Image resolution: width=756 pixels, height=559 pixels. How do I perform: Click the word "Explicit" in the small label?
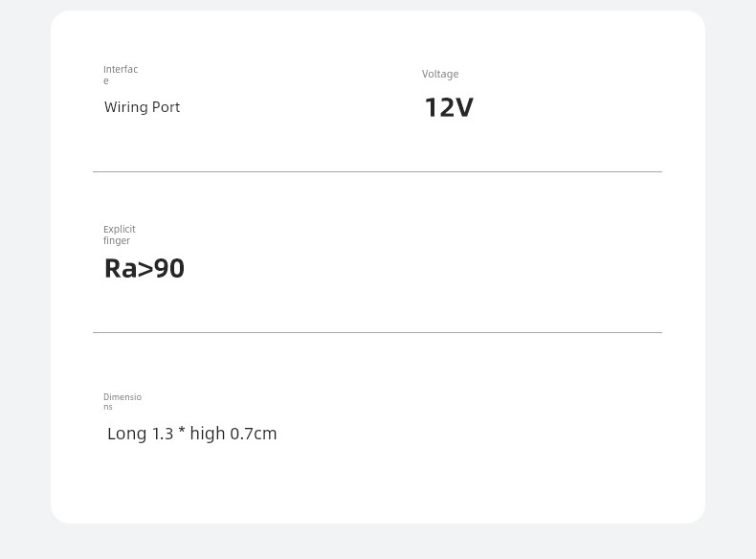click(120, 229)
